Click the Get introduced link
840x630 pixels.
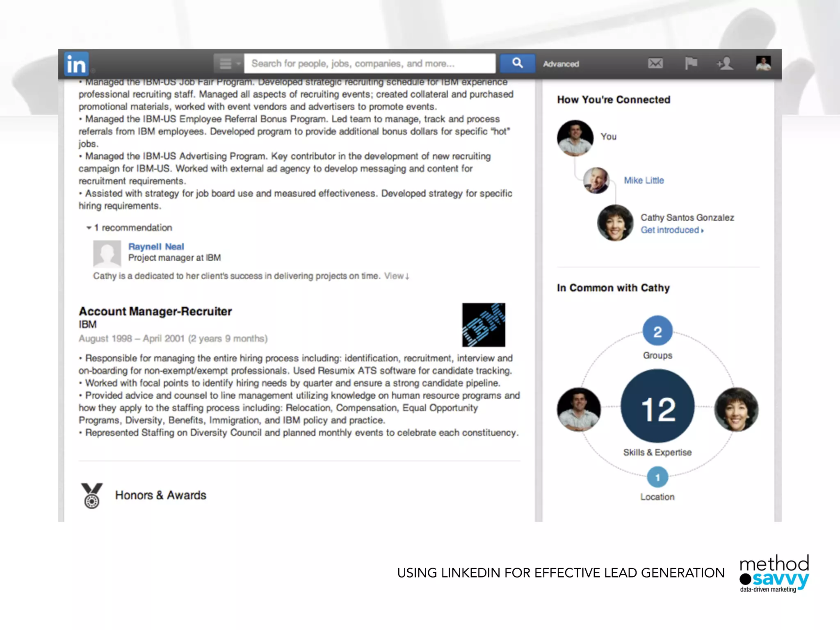(672, 230)
